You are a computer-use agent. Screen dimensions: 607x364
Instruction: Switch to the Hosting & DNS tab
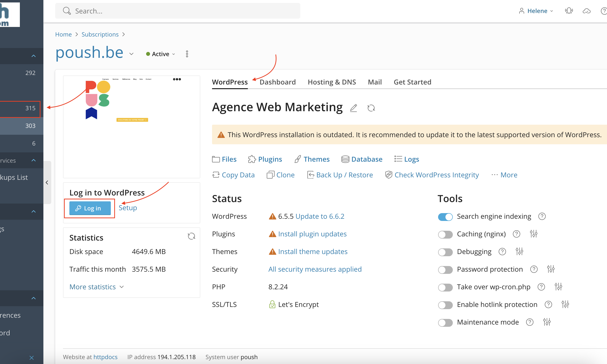332,82
